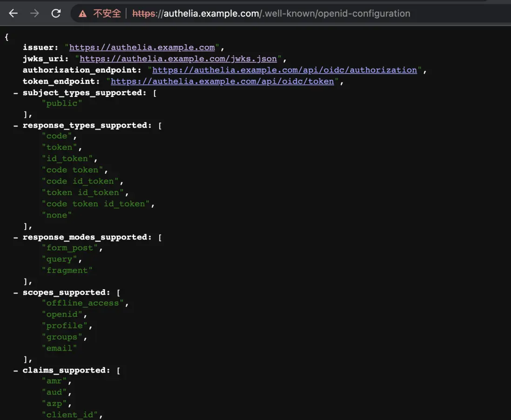Collapse the response_types_supported array
Viewport: 511px width, 420px height.
16,126
